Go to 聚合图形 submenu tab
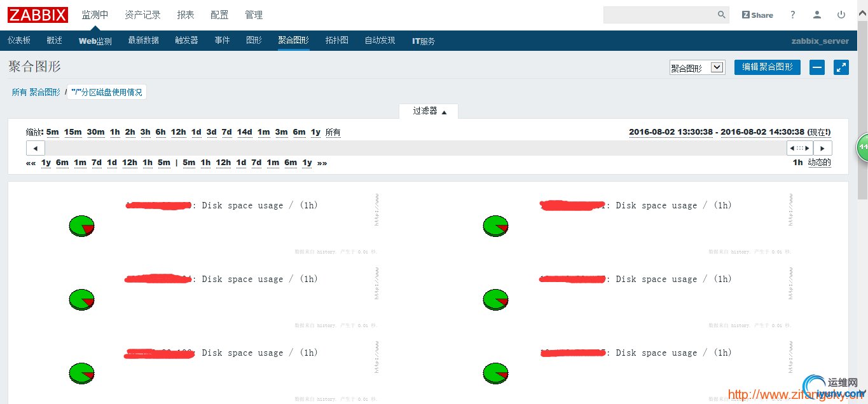Image resolution: width=868 pixels, height=404 pixels. (x=294, y=41)
